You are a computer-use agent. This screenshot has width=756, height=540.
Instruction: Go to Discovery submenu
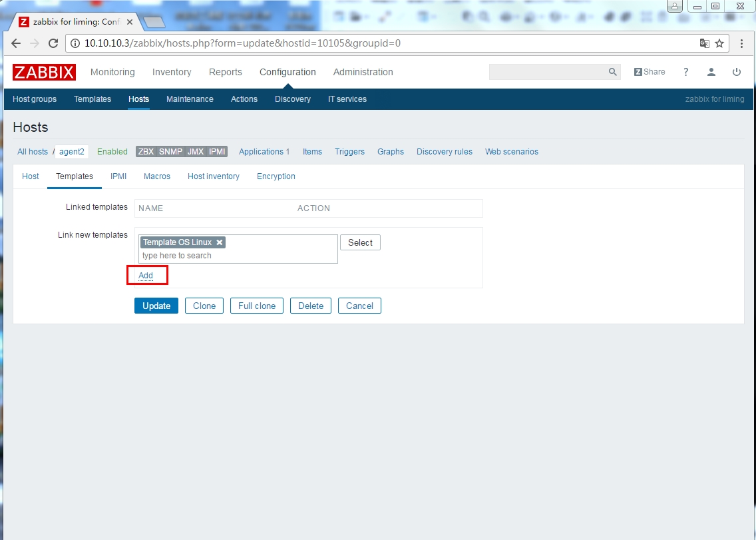tap(293, 99)
